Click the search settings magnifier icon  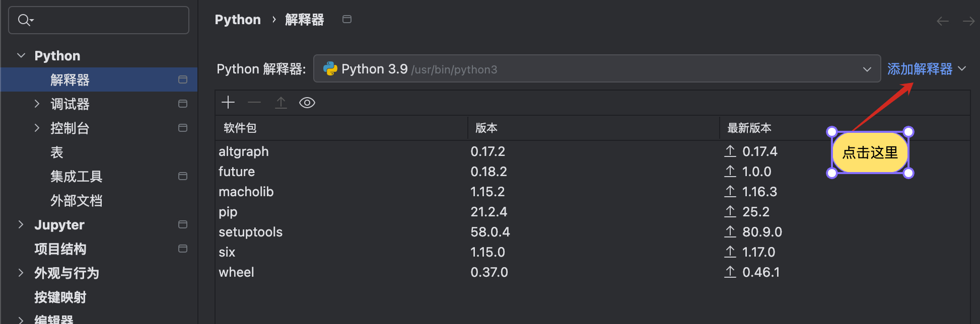[25, 20]
